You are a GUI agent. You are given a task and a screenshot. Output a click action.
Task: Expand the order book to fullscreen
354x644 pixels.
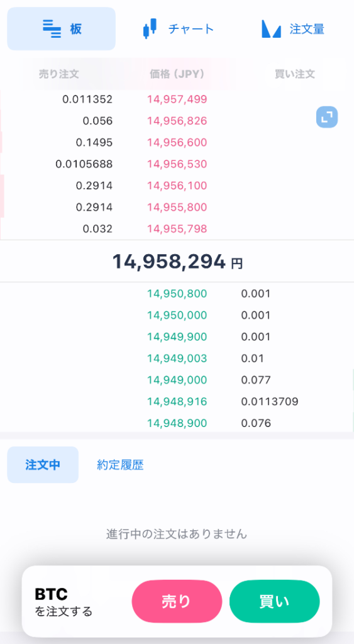tap(327, 117)
